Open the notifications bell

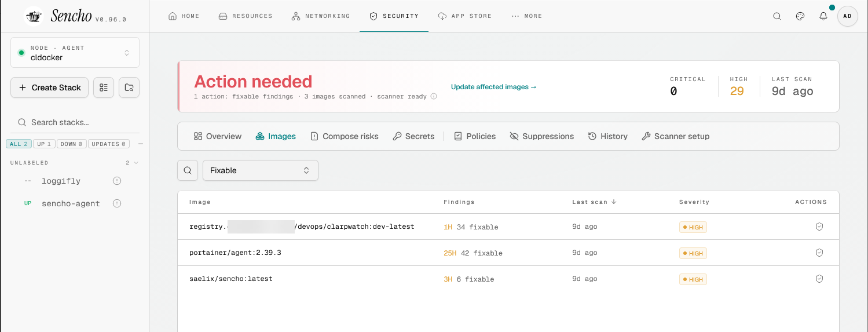tap(823, 16)
